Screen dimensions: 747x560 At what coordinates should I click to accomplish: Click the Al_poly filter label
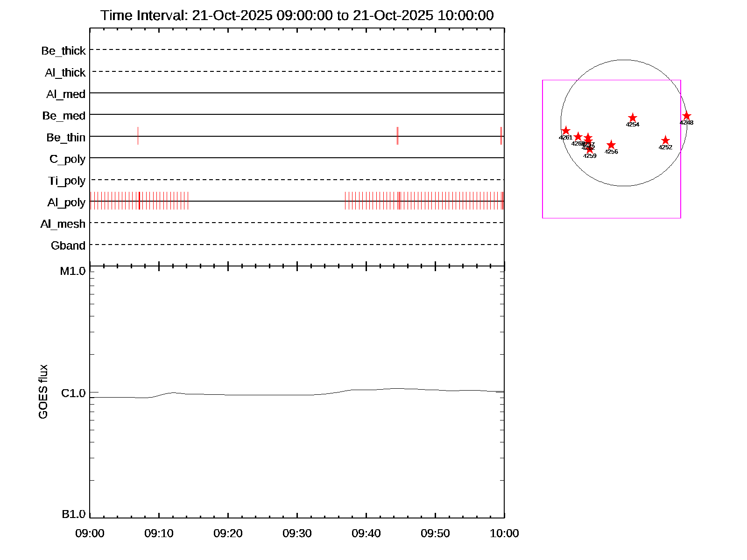[66, 203]
